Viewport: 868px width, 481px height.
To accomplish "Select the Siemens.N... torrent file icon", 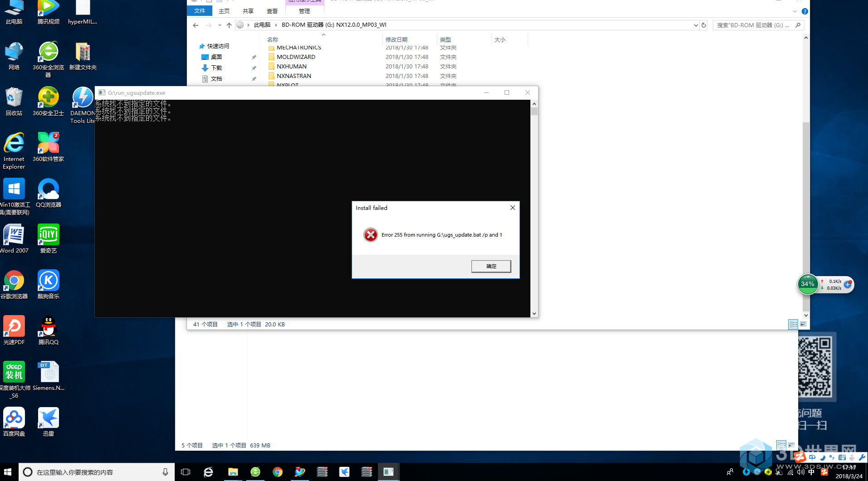I will [49, 376].
